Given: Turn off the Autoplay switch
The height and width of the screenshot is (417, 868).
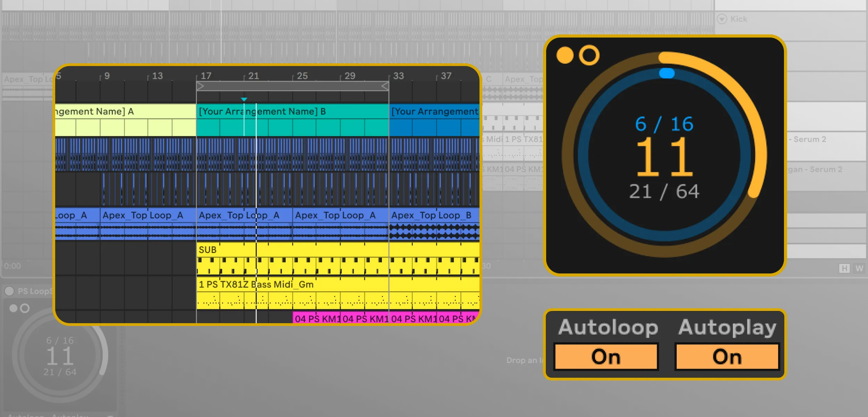Looking at the screenshot, I should coord(727,356).
